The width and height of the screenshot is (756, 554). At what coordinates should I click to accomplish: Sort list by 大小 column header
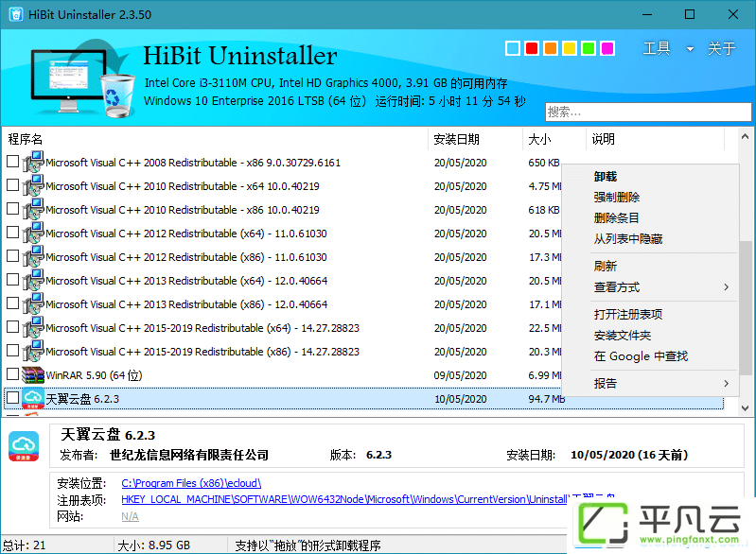click(554, 139)
